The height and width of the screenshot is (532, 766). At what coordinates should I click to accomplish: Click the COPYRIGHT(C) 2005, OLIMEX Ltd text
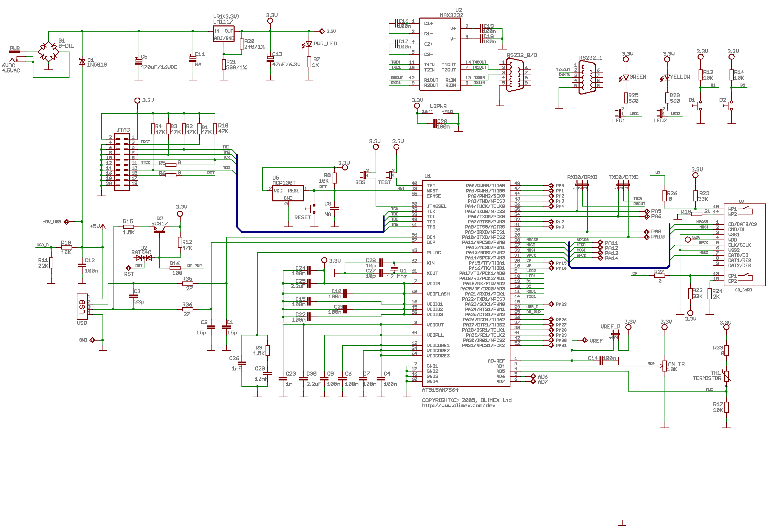pos(467,400)
